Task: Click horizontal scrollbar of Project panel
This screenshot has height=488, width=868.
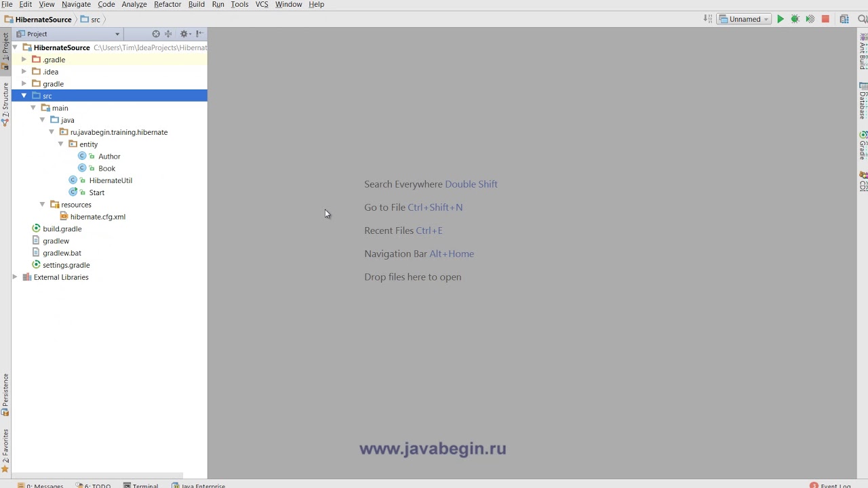Action: [x=97, y=476]
